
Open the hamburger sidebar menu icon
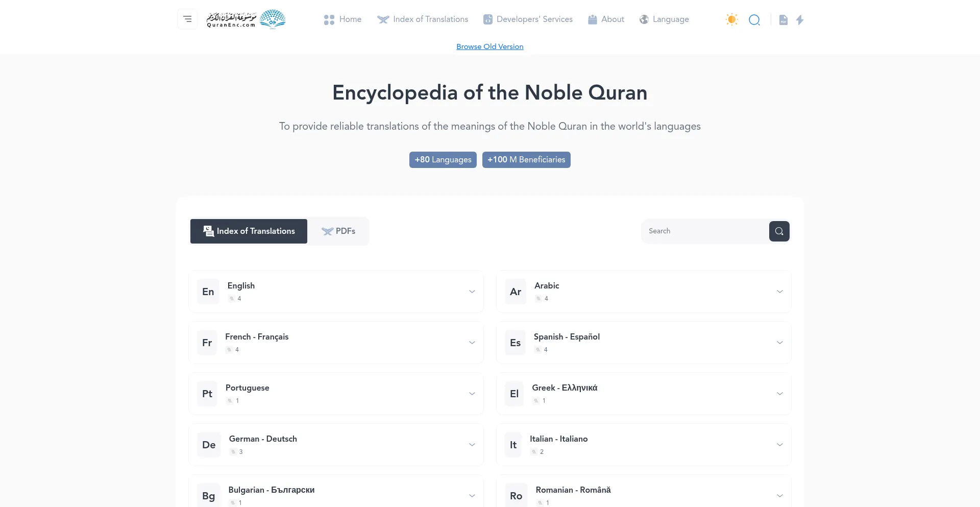187,19
